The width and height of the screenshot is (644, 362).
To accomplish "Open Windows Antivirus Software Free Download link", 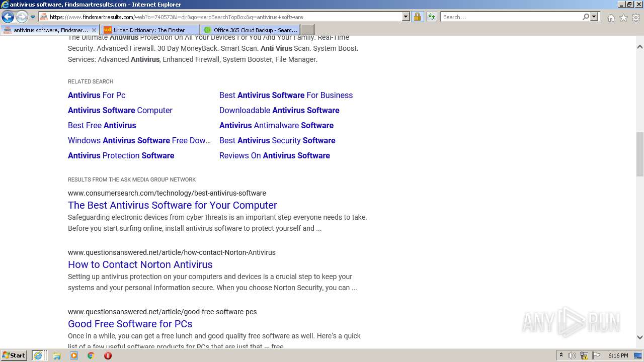I will pyautogui.click(x=139, y=140).
